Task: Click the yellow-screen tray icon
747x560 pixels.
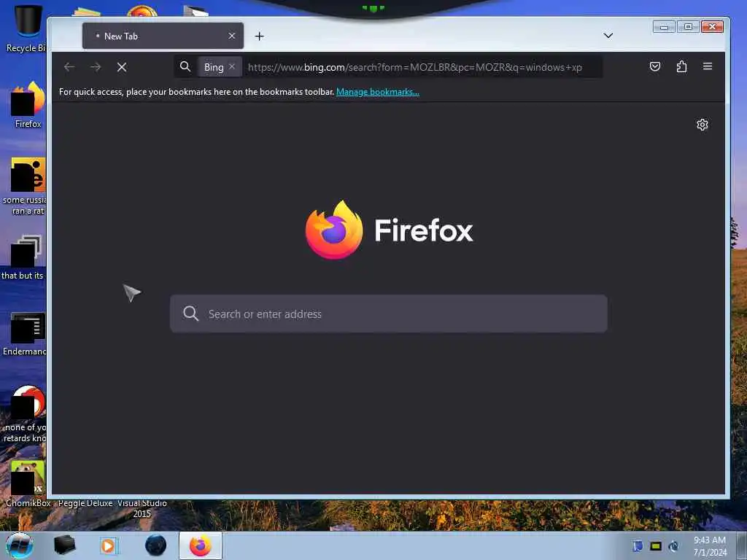Action: coord(656,546)
